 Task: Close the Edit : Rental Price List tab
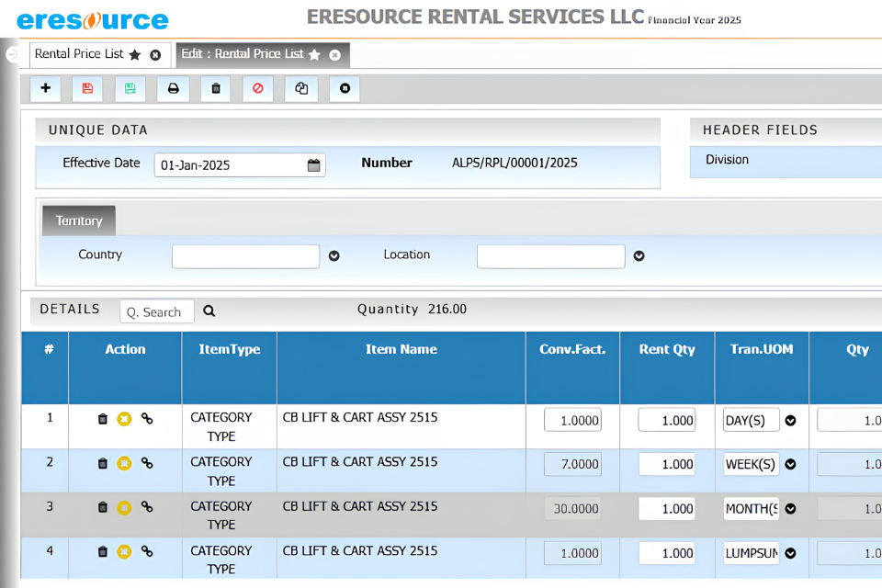pos(334,55)
